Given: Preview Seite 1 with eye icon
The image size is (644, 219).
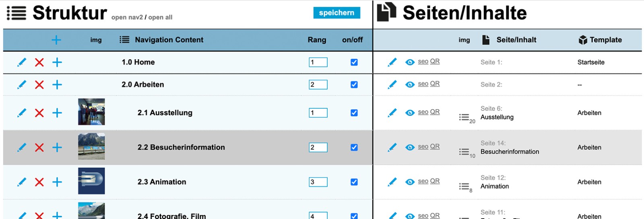Looking at the screenshot, I should pos(410,62).
